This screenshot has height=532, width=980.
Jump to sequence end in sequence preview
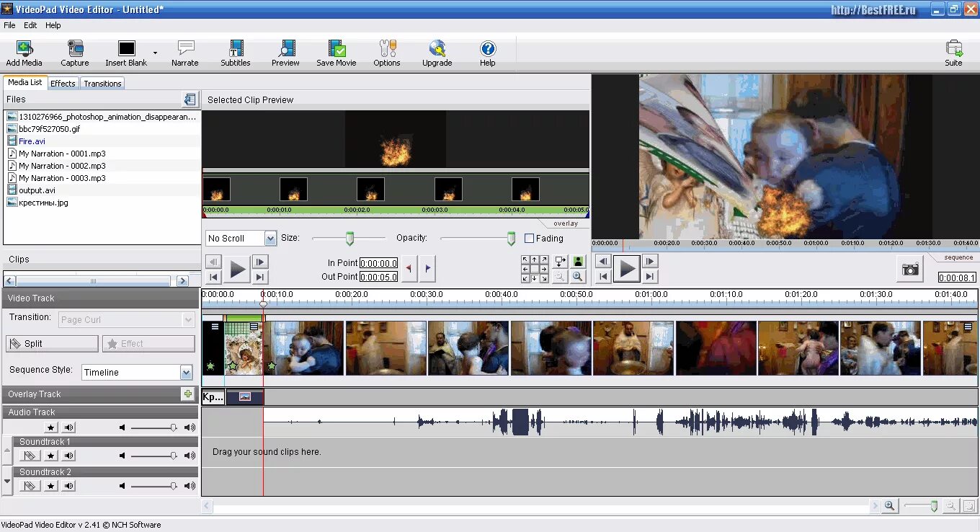coord(650,277)
